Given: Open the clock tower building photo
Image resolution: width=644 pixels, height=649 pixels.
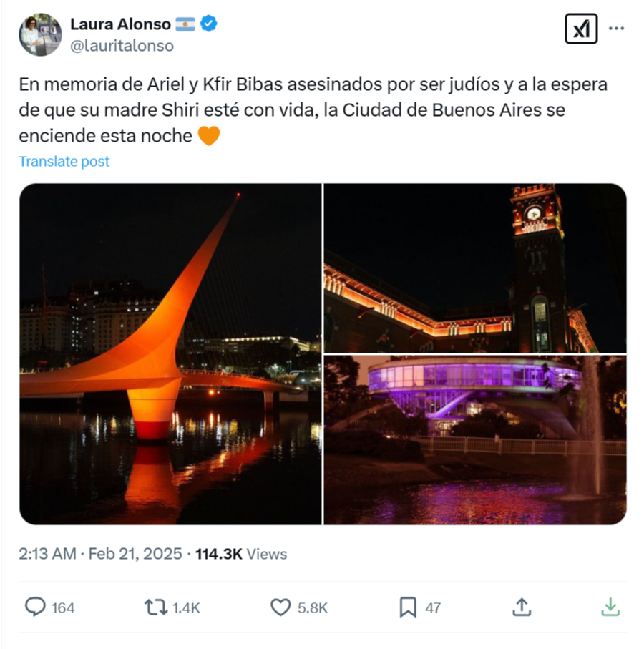Looking at the screenshot, I should [474, 268].
